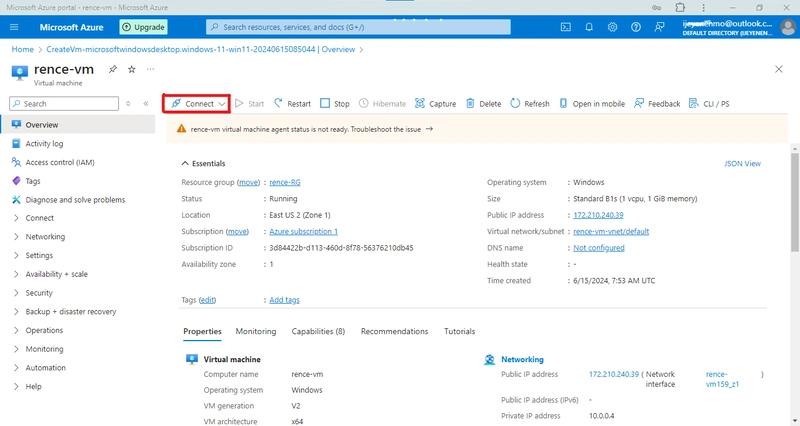Screen dimensions: 800x426
Task: Click the Feedback toolbar button
Action: pos(657,104)
